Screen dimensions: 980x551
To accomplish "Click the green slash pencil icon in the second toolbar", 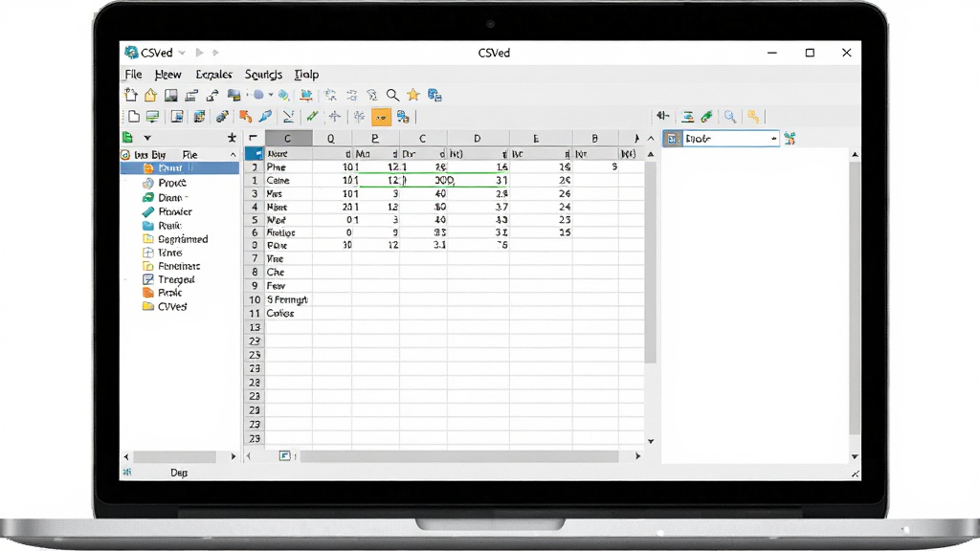I will (312, 116).
